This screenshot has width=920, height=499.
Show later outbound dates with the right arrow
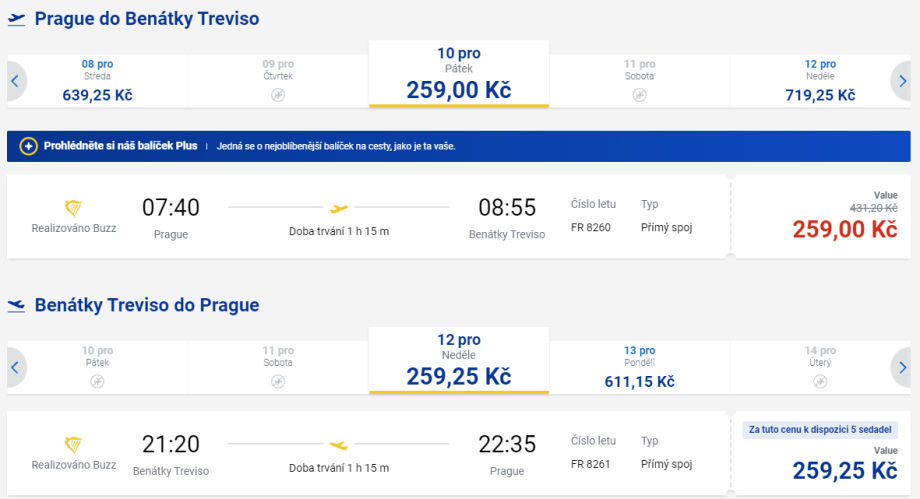click(902, 81)
